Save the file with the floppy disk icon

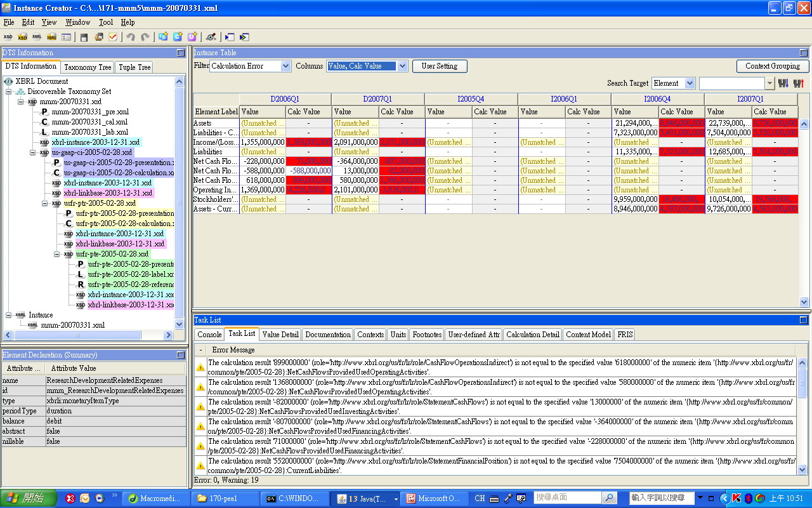(84, 37)
